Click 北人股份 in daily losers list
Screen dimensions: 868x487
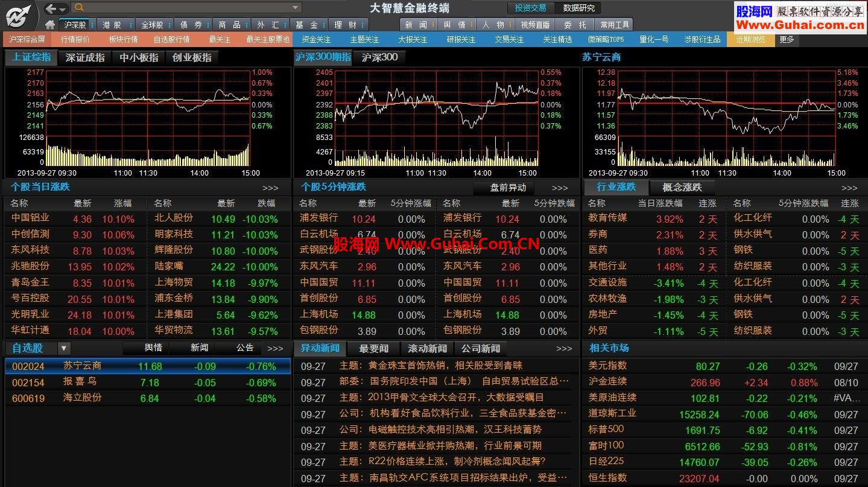pyautogui.click(x=174, y=218)
